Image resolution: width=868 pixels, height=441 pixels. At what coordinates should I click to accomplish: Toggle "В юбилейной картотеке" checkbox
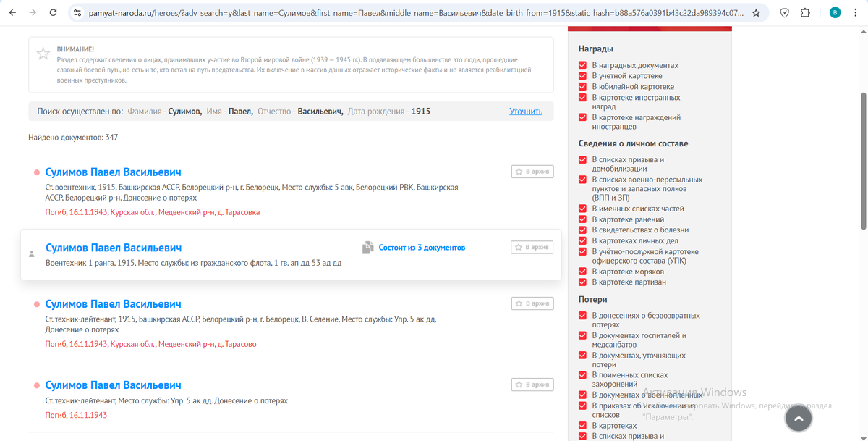583,87
